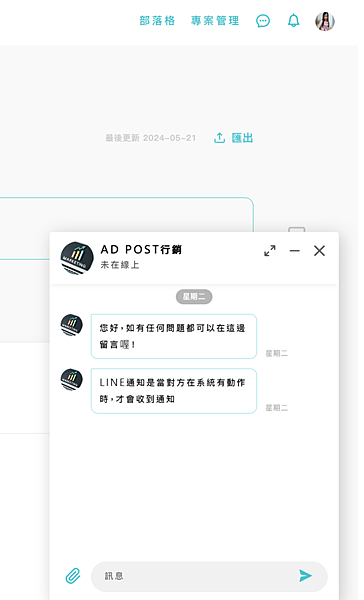Click the AD POST行銷 chat title
This screenshot has width=364, height=600.
[141, 249]
